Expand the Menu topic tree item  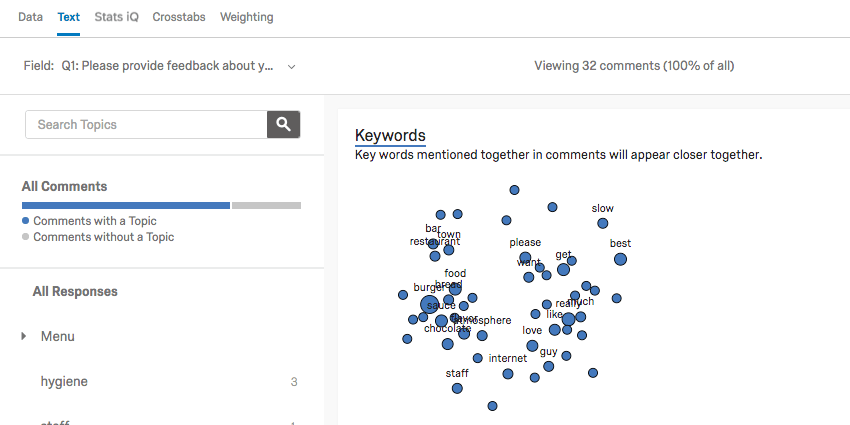pos(24,337)
